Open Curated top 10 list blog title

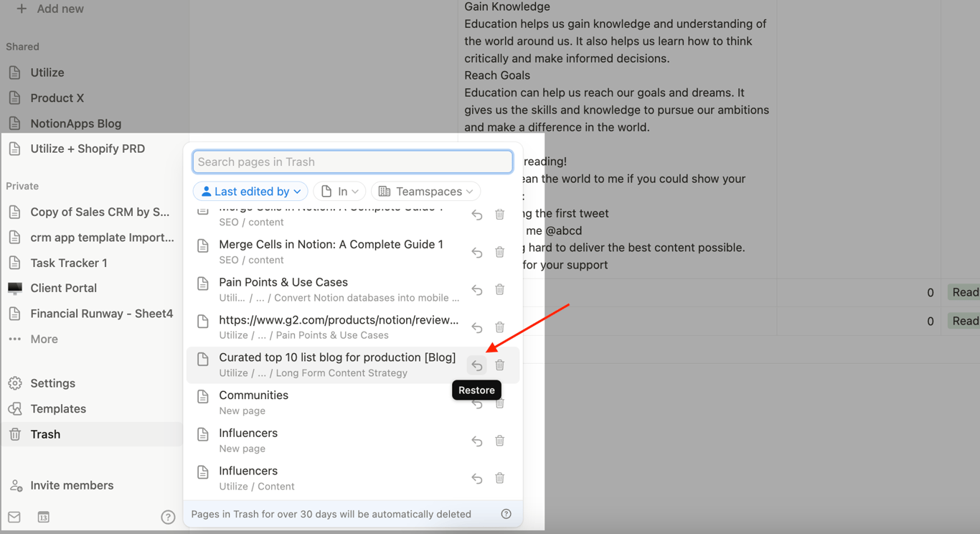(337, 357)
